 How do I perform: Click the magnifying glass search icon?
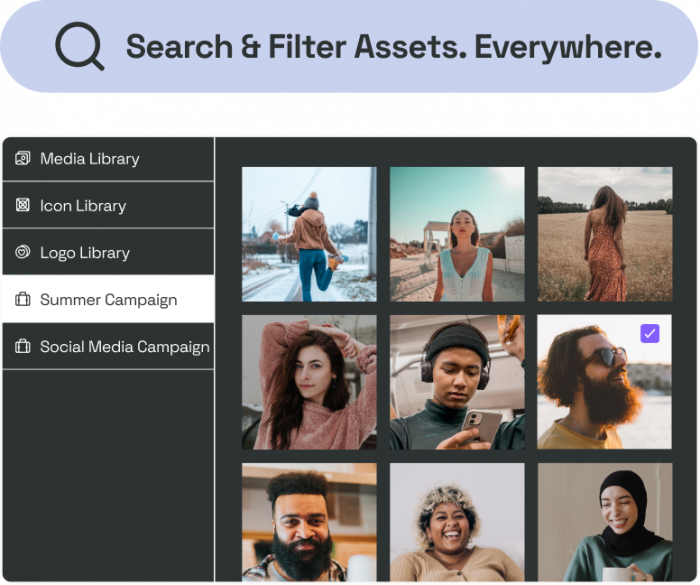tap(79, 46)
